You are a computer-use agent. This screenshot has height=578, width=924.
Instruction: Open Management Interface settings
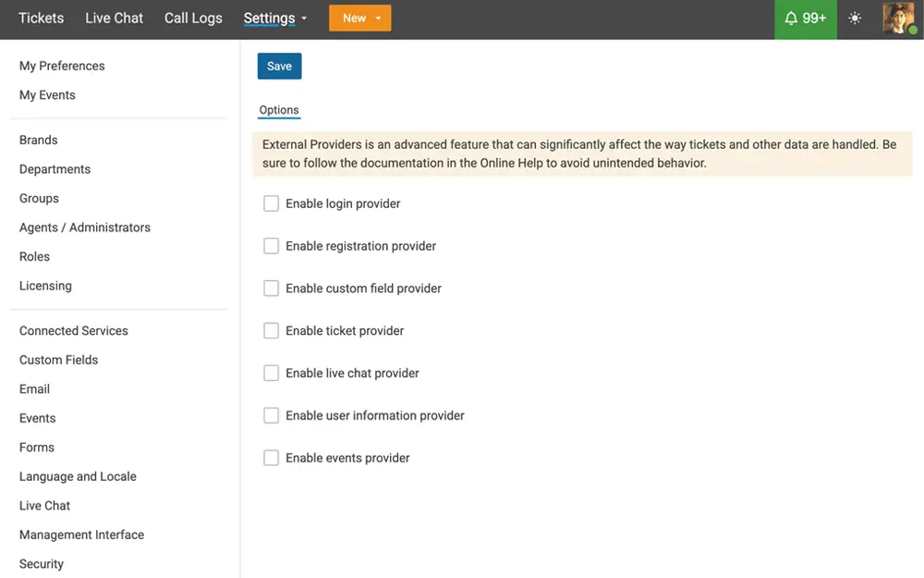81,535
